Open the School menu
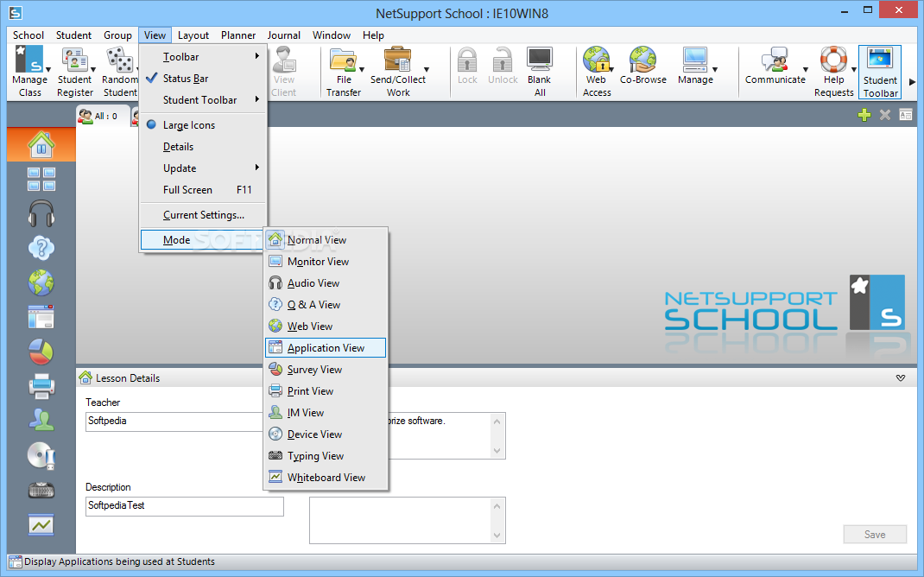This screenshot has height=577, width=924. [x=28, y=35]
